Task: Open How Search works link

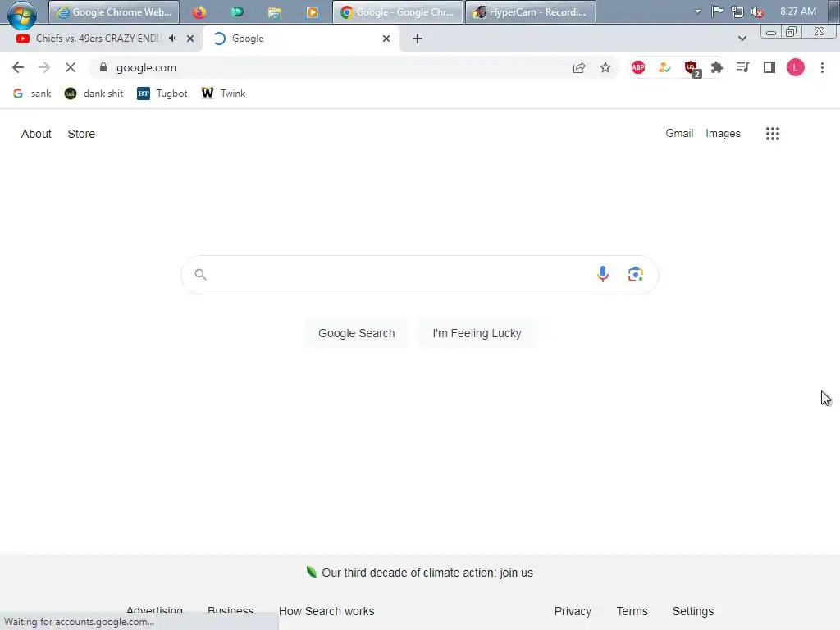Action: click(326, 611)
